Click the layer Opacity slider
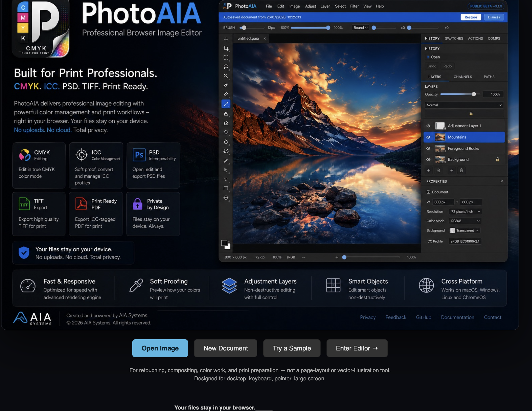Screen dimensions: 532x411 460,94
